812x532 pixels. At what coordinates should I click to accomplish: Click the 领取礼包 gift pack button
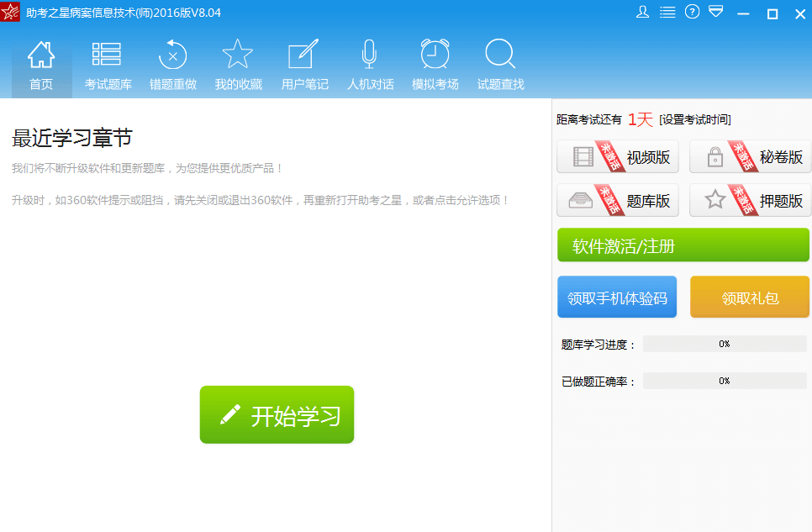tap(750, 298)
